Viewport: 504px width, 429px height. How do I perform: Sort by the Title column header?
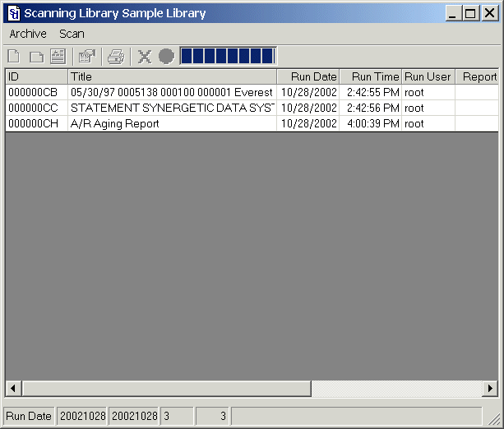point(172,76)
